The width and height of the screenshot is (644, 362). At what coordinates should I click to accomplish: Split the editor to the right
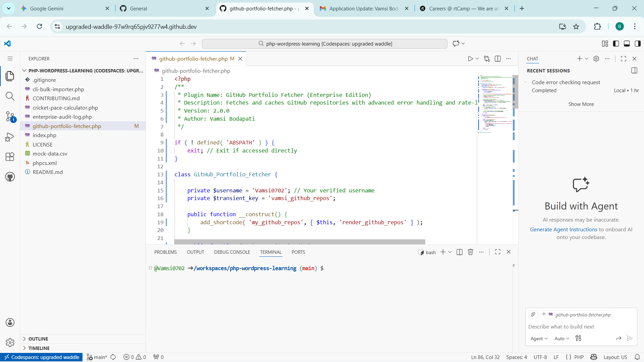tap(498, 58)
